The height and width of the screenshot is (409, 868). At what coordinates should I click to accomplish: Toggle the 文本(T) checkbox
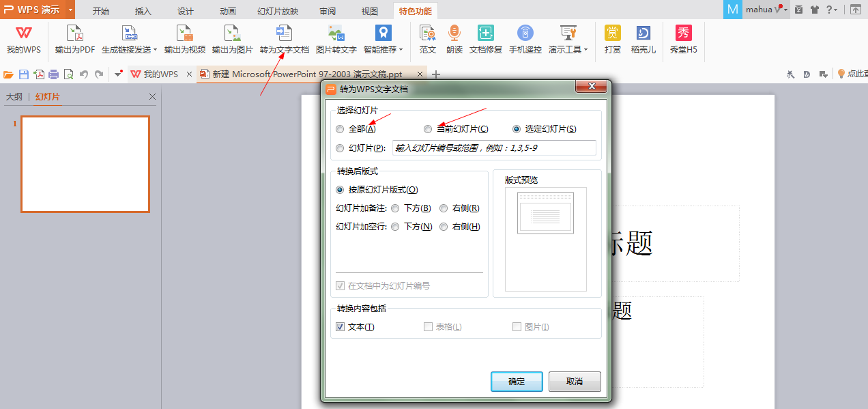point(340,327)
